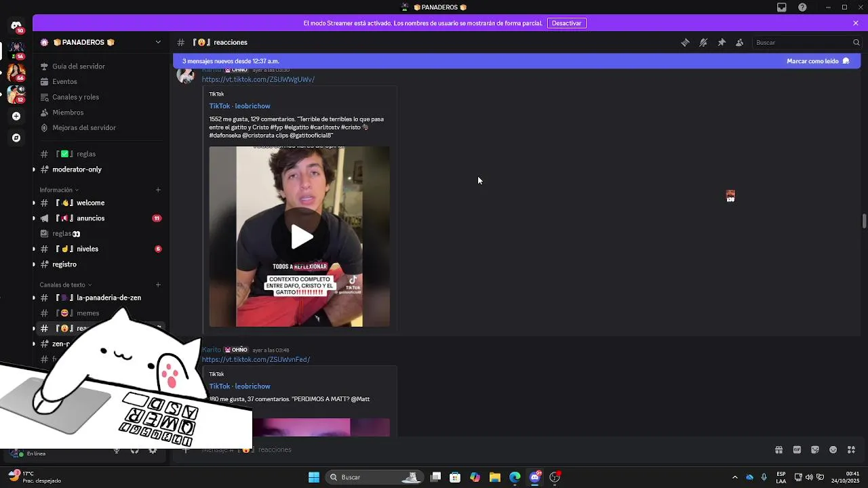Select the welcome channel
The image size is (868, 488).
pyautogui.click(x=100, y=203)
